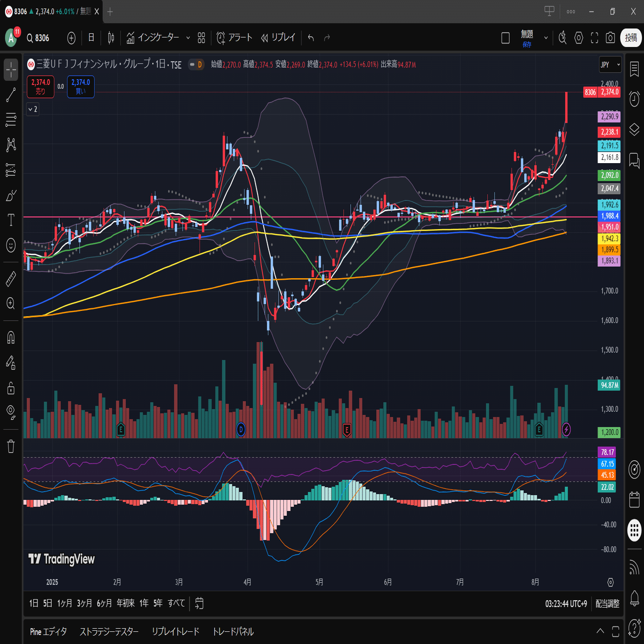The height and width of the screenshot is (644, 644).
Task: Open the watchlist panel
Action: [x=634, y=70]
